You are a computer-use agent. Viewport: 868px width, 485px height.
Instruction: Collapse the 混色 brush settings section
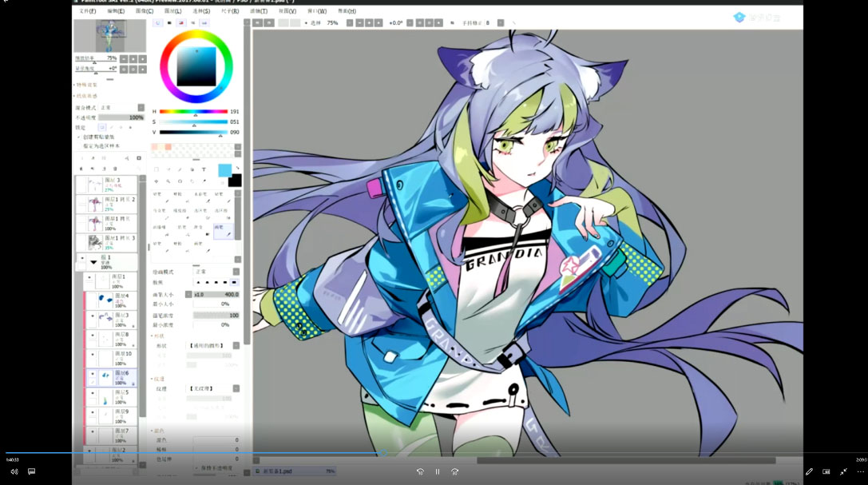click(158, 431)
